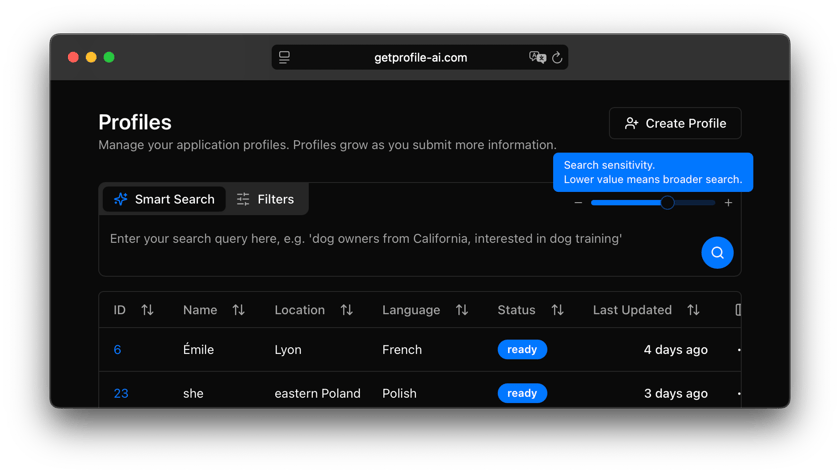Click the ready status badge for she
The width and height of the screenshot is (840, 474).
point(522,393)
